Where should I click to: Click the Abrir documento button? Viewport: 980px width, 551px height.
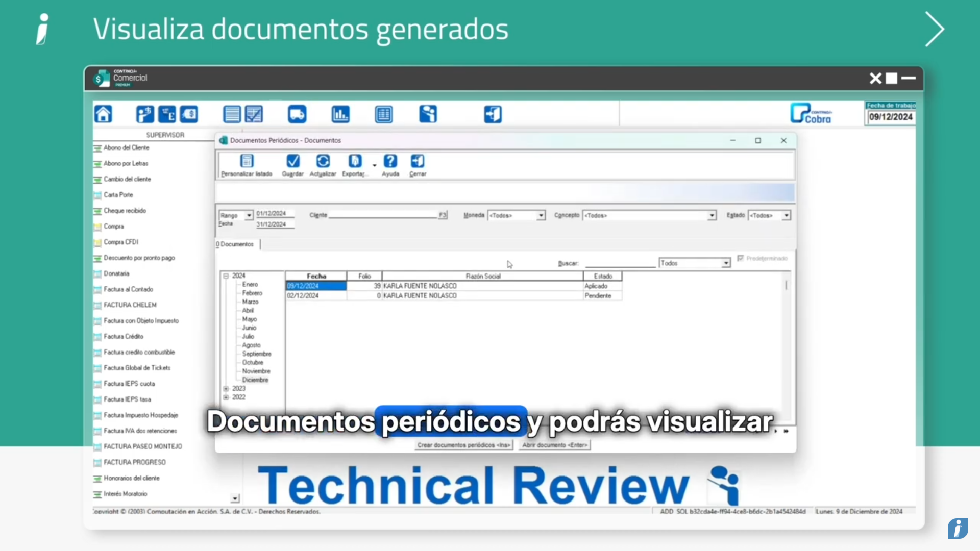(x=554, y=445)
